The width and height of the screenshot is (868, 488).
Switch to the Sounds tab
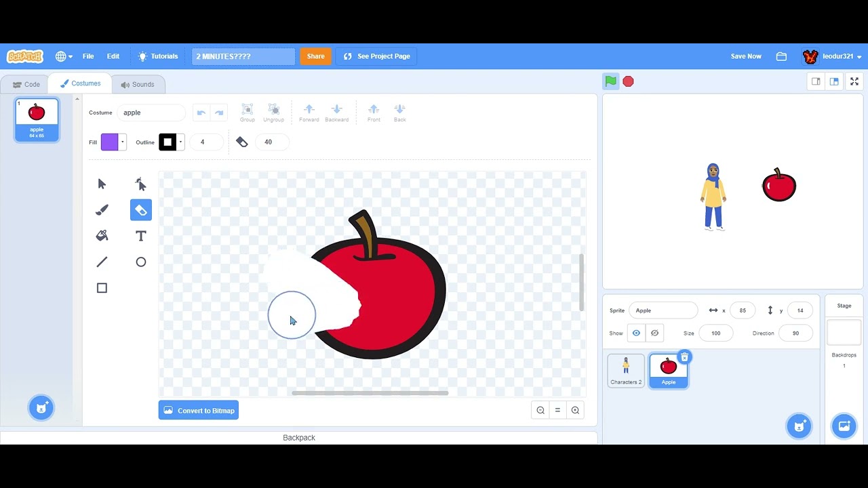click(138, 85)
